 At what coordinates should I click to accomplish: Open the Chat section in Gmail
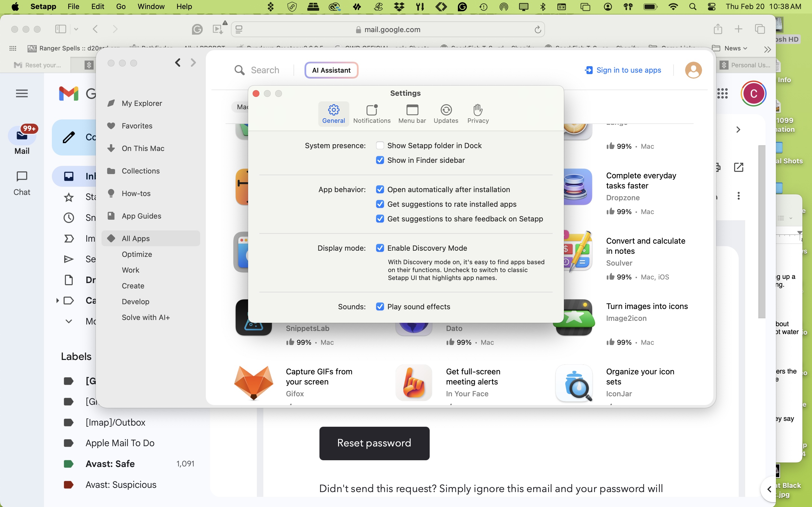pyautogui.click(x=21, y=183)
